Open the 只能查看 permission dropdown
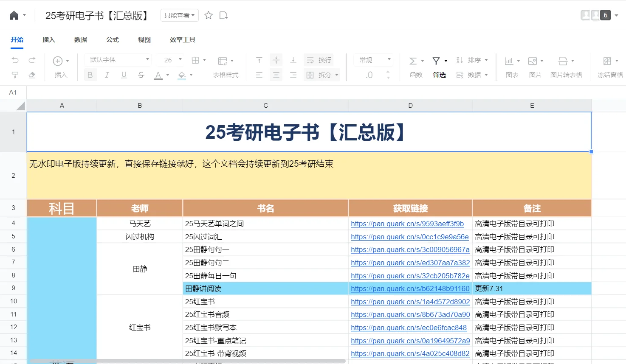 [180, 16]
